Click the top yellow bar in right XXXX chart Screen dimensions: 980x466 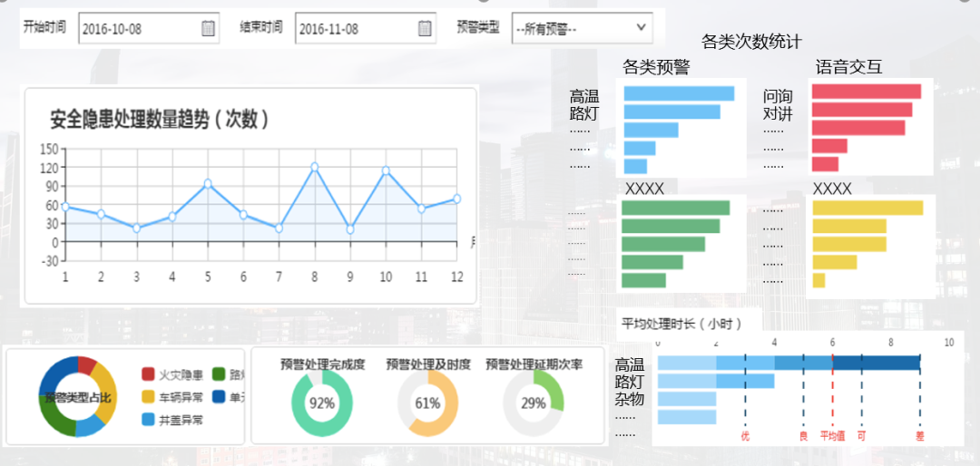[x=867, y=208]
